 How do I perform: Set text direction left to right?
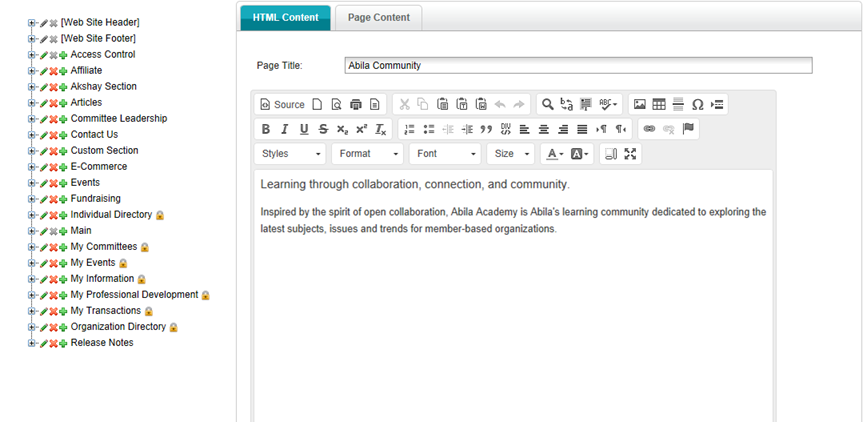602,129
